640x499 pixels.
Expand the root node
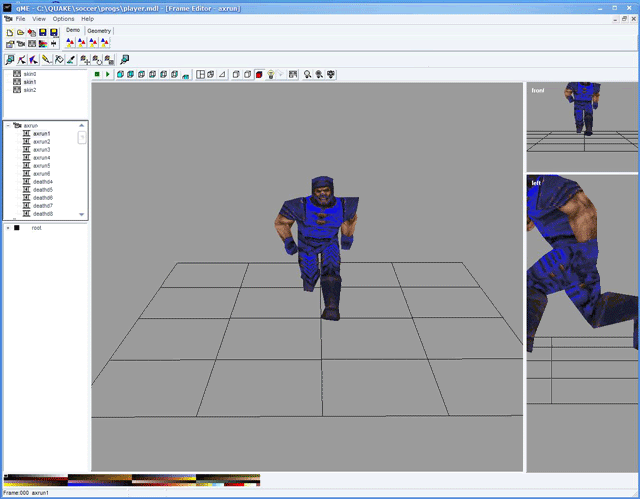(8, 228)
